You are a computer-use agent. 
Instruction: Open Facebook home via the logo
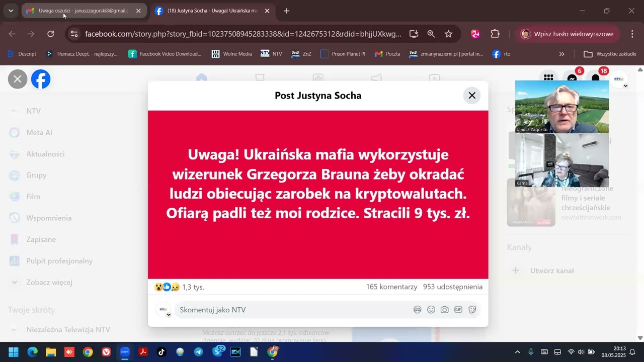coord(41,79)
